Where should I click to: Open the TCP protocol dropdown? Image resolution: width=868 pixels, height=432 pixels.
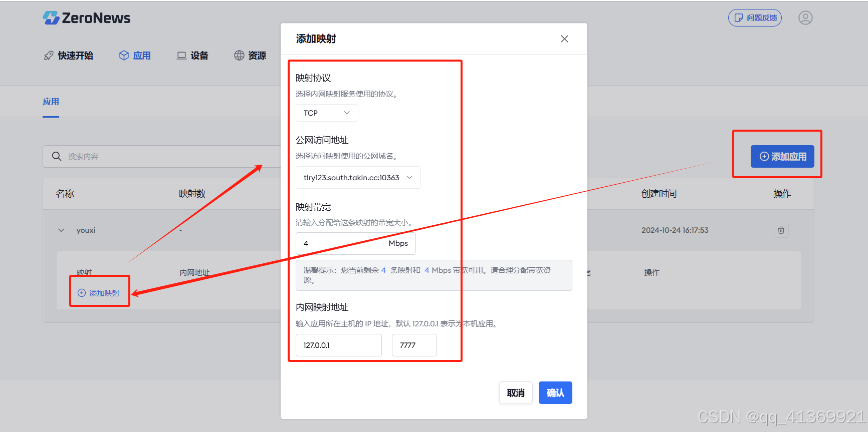pos(327,113)
